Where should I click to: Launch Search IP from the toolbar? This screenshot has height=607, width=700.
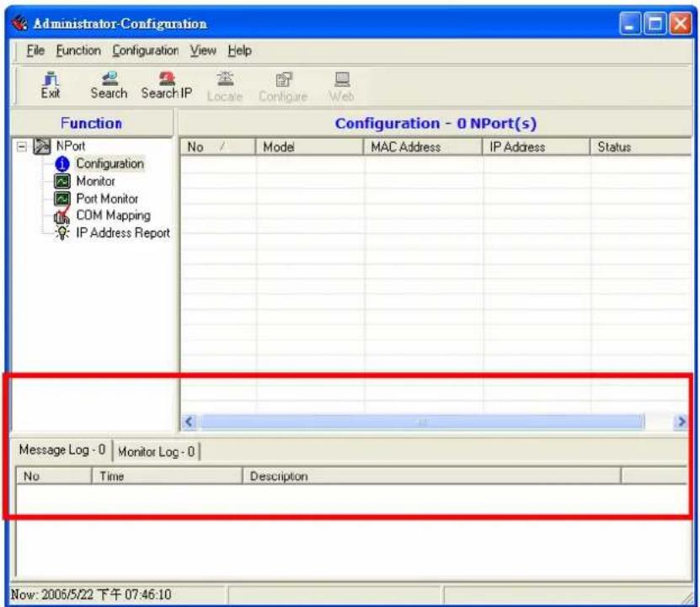[x=167, y=85]
